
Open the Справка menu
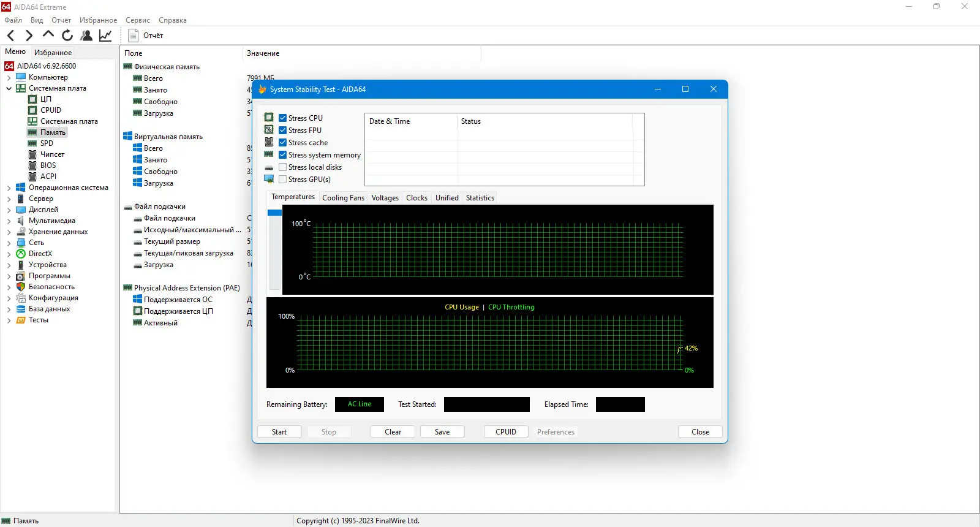tap(173, 20)
